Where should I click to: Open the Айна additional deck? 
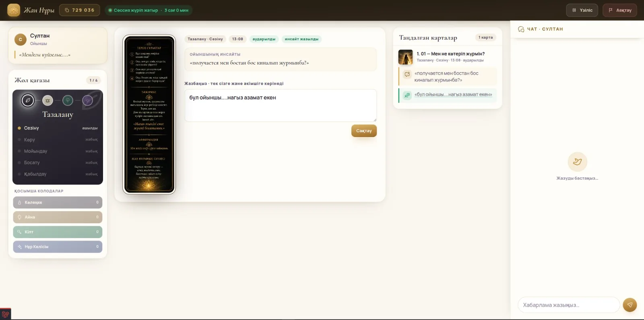(58, 217)
